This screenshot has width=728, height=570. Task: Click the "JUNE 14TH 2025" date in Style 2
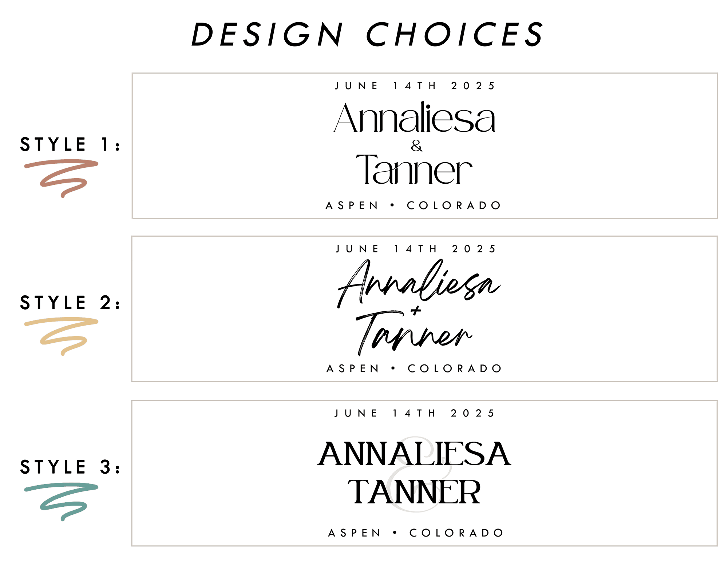point(416,249)
